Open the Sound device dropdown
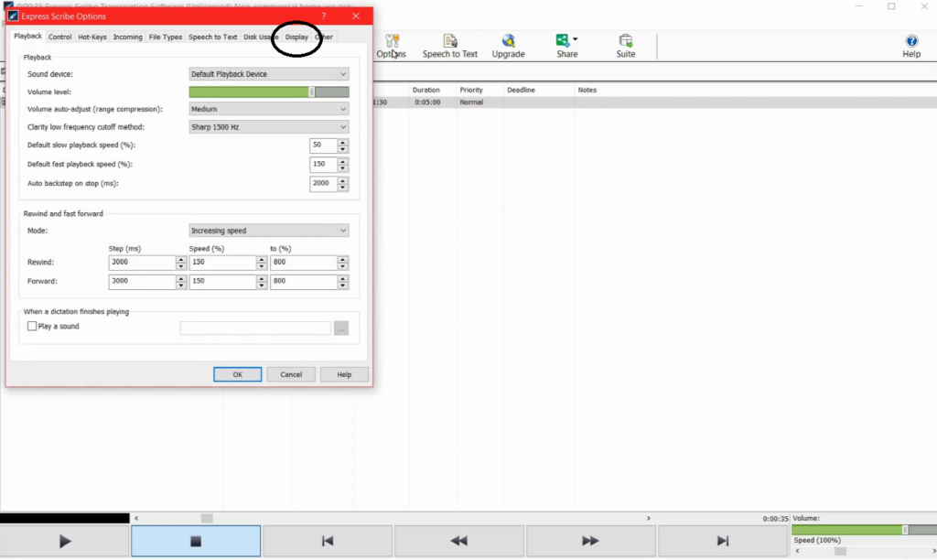 (269, 74)
